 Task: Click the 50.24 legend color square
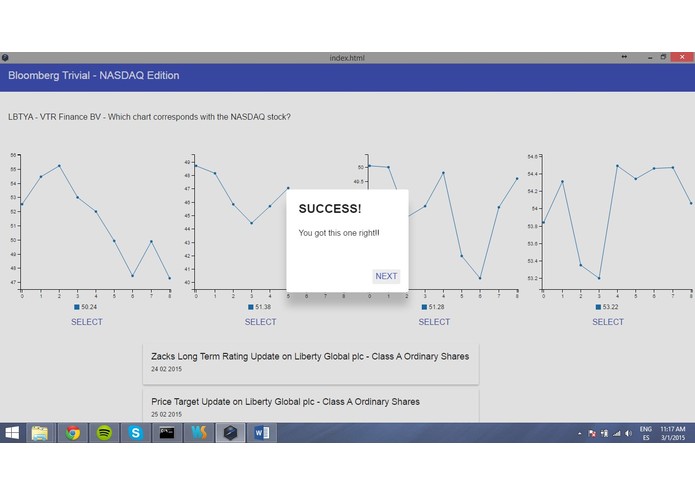77,307
